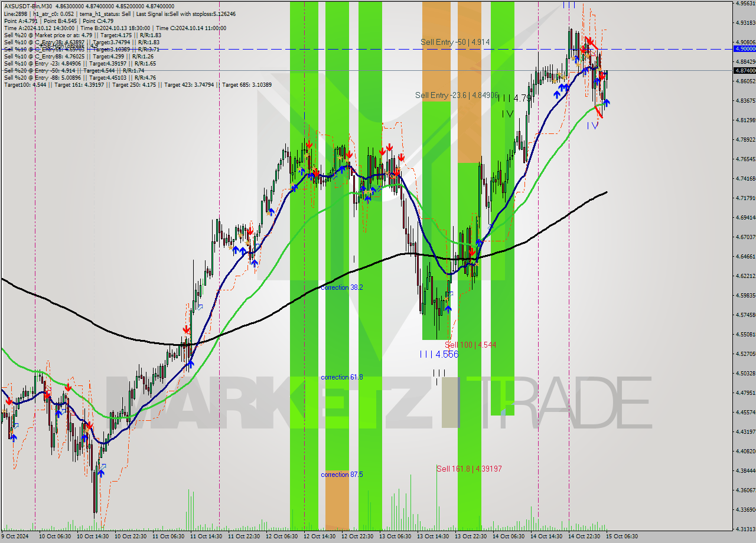Image resolution: width=756 pixels, height=543 pixels.
Task: Select the 'Target100: 4.544' targets line
Action: (138, 85)
